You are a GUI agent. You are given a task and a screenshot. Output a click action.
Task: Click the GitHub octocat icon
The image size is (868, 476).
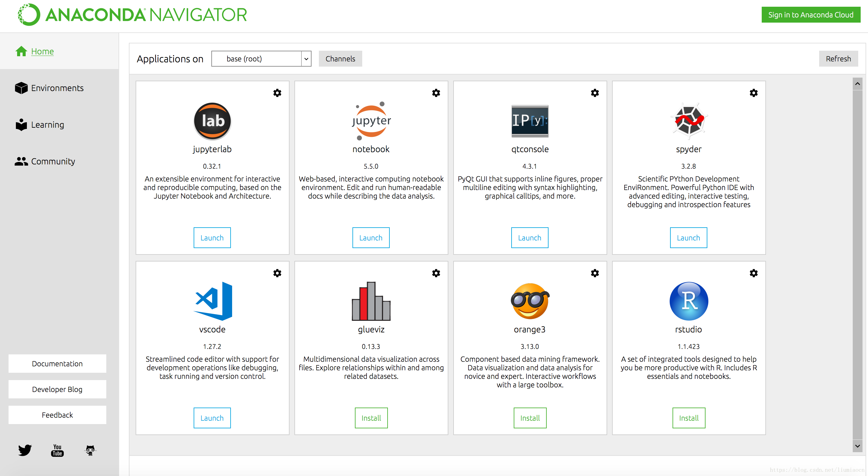click(90, 450)
